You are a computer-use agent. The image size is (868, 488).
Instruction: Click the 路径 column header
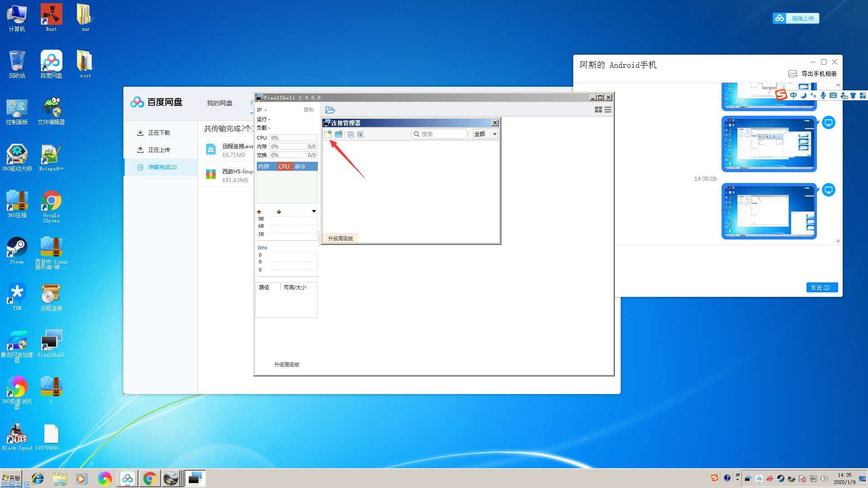tap(264, 287)
